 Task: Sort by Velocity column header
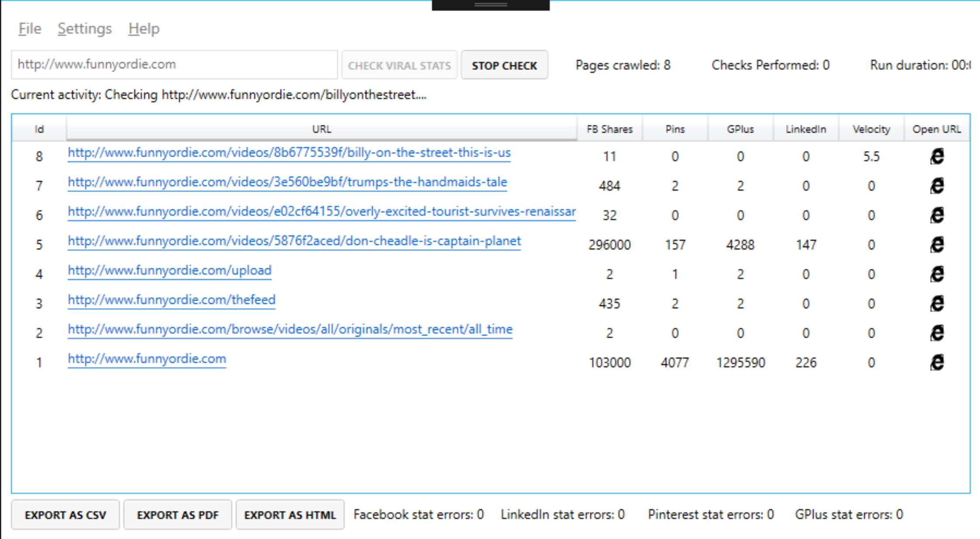[x=871, y=129]
